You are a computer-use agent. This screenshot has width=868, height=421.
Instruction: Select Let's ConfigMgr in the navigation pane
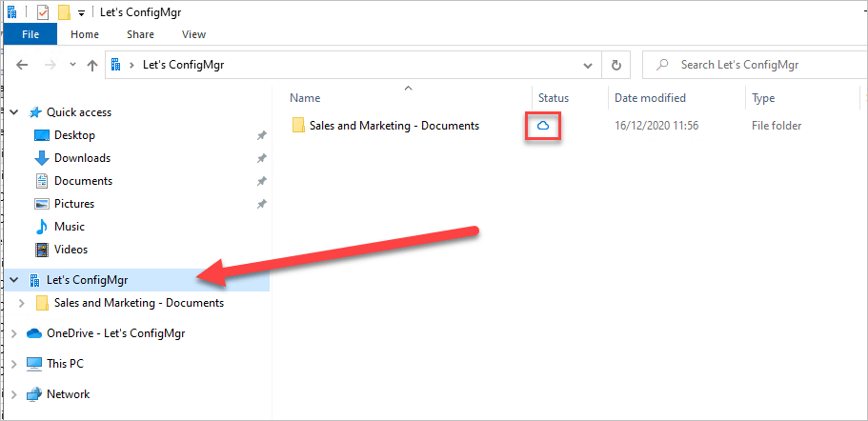pos(87,280)
